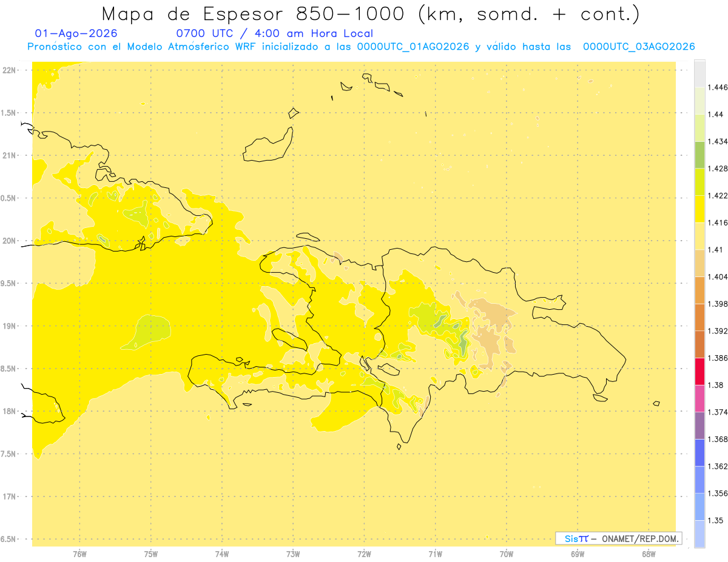
Task: Click legend value '1.428'
Action: pos(717,169)
